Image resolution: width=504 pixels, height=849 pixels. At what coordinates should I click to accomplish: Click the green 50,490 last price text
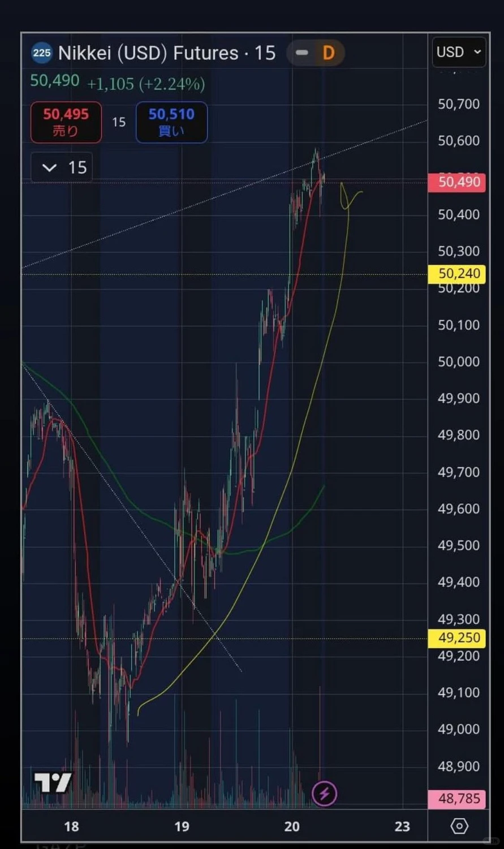pyautogui.click(x=55, y=81)
